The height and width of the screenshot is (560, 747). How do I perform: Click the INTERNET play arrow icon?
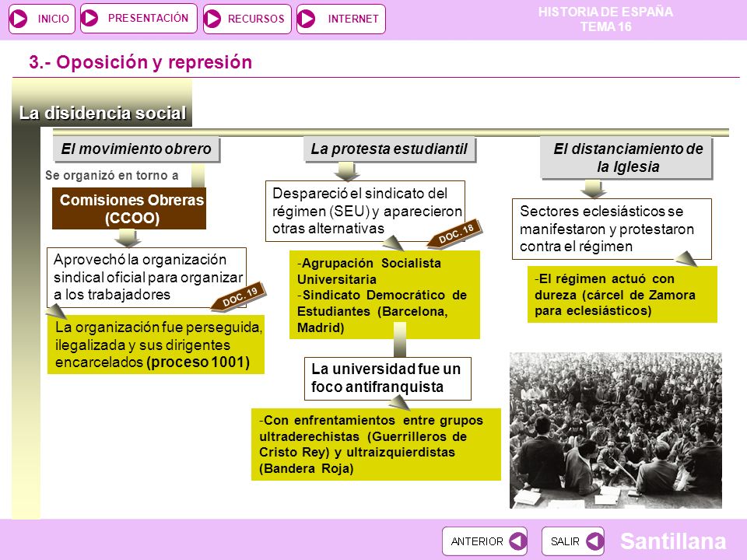pos(306,19)
